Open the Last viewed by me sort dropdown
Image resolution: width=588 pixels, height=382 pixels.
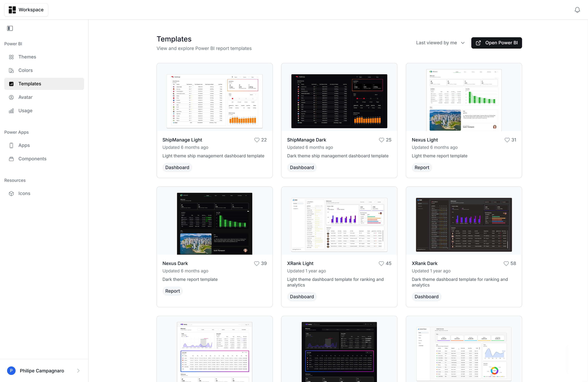pos(440,43)
